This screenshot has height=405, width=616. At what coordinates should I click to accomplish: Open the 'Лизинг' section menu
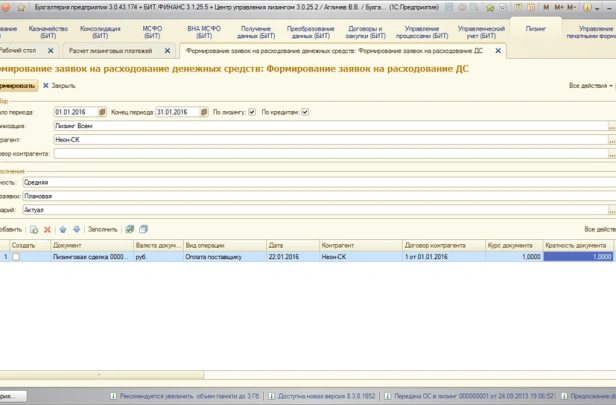point(537,30)
